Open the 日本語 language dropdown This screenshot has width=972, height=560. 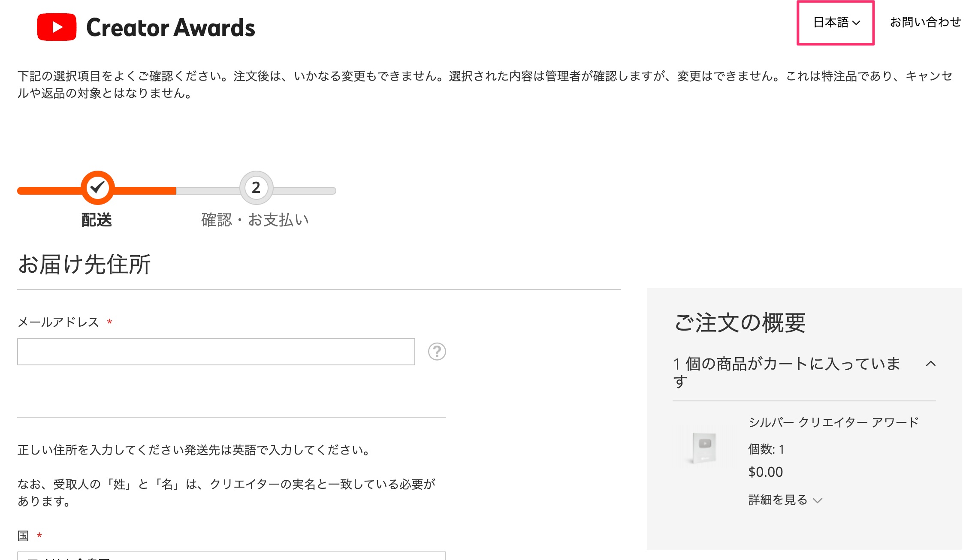[836, 22]
